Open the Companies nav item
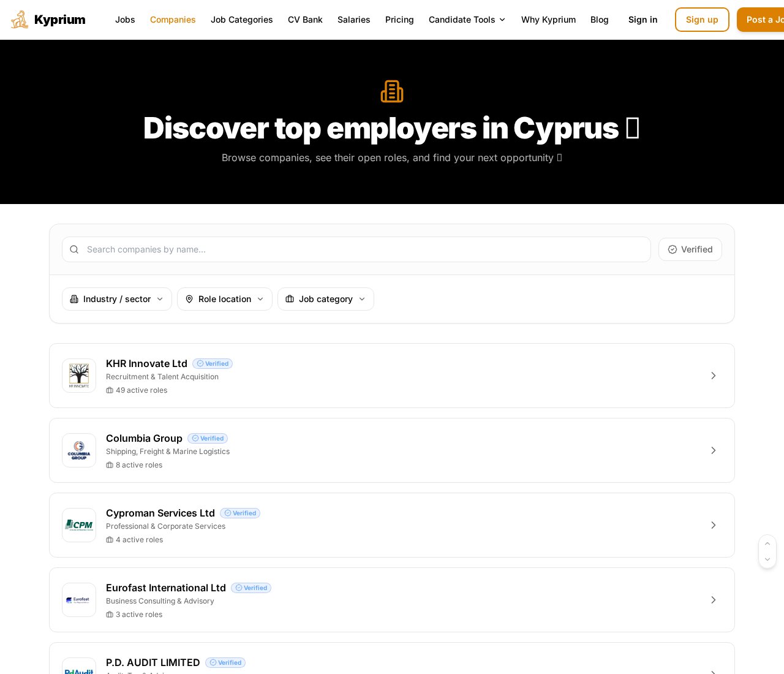This screenshot has height=674, width=784. click(x=173, y=20)
